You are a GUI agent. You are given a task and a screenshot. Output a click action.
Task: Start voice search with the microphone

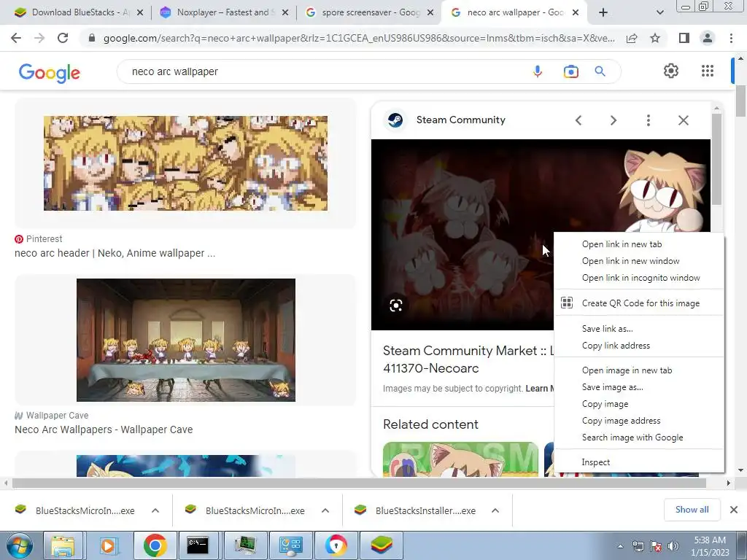pyautogui.click(x=538, y=71)
